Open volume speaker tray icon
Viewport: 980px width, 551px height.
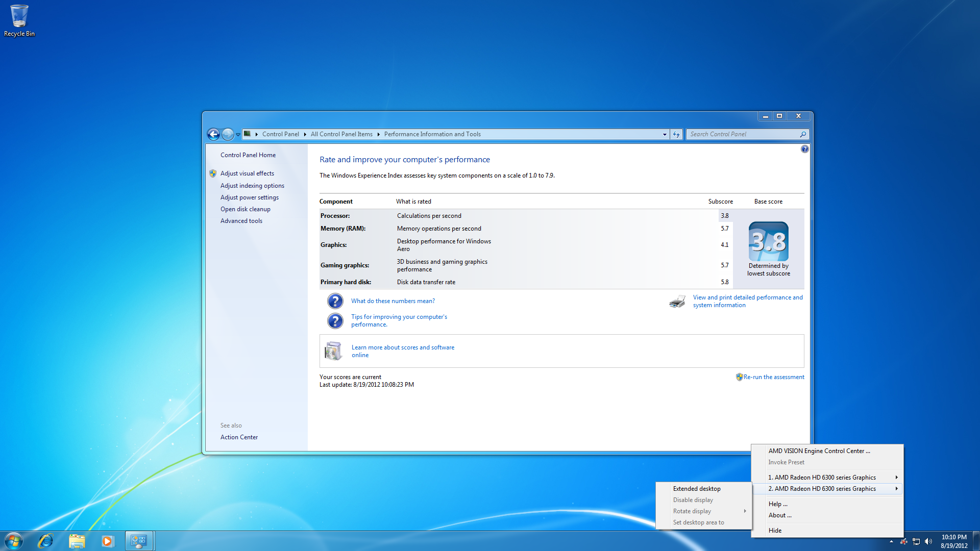point(928,541)
